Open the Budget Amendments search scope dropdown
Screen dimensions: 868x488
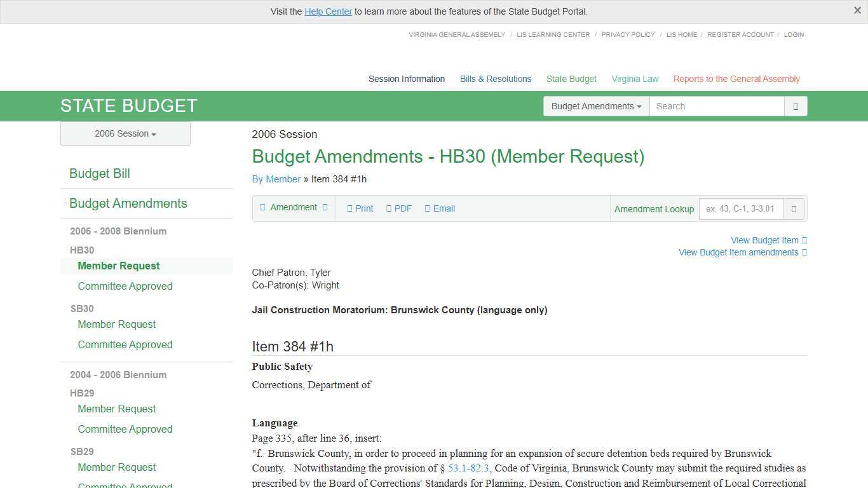pyautogui.click(x=595, y=106)
